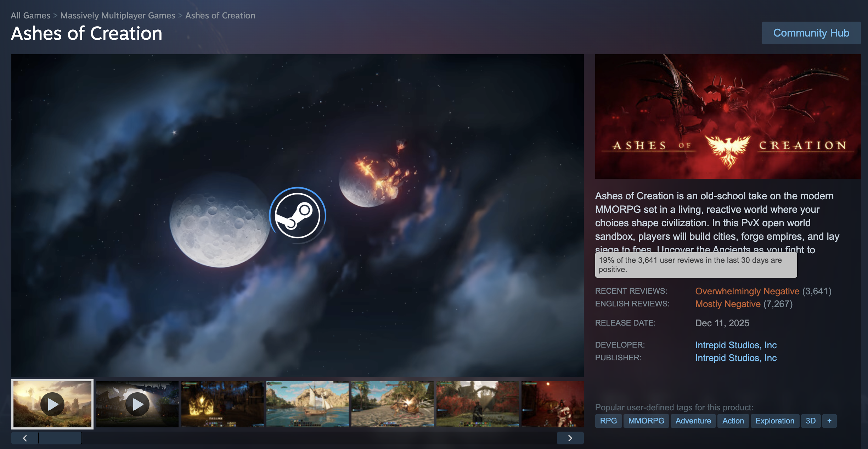The height and width of the screenshot is (449, 868).
Task: Open Massively Multiplayer Games breadcrumb
Action: pyautogui.click(x=118, y=16)
